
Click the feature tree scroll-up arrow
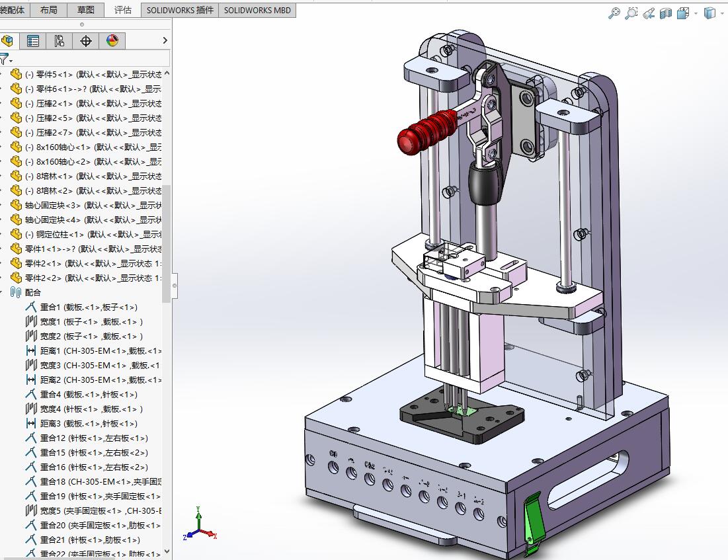[167, 73]
